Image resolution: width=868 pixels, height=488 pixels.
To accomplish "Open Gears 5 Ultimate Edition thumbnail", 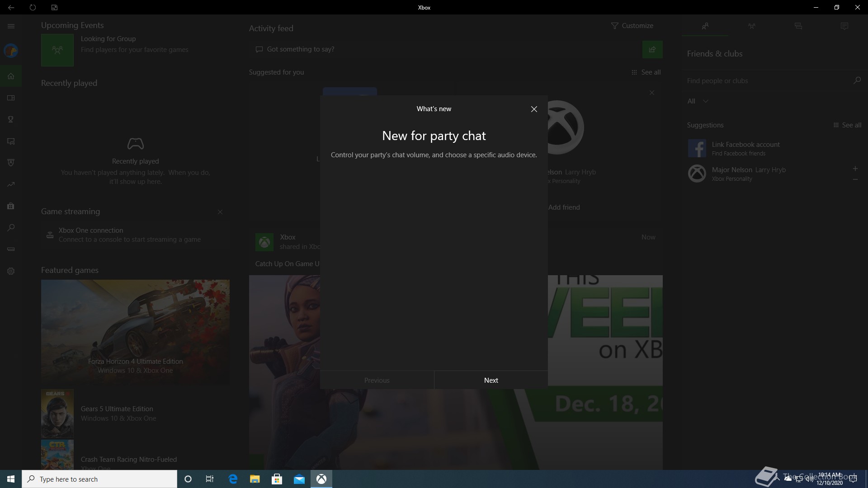I will (57, 413).
